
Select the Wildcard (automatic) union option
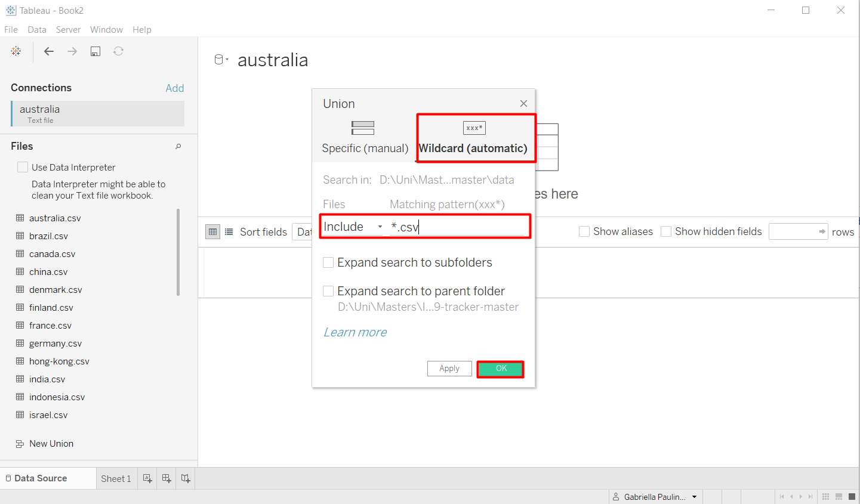474,137
